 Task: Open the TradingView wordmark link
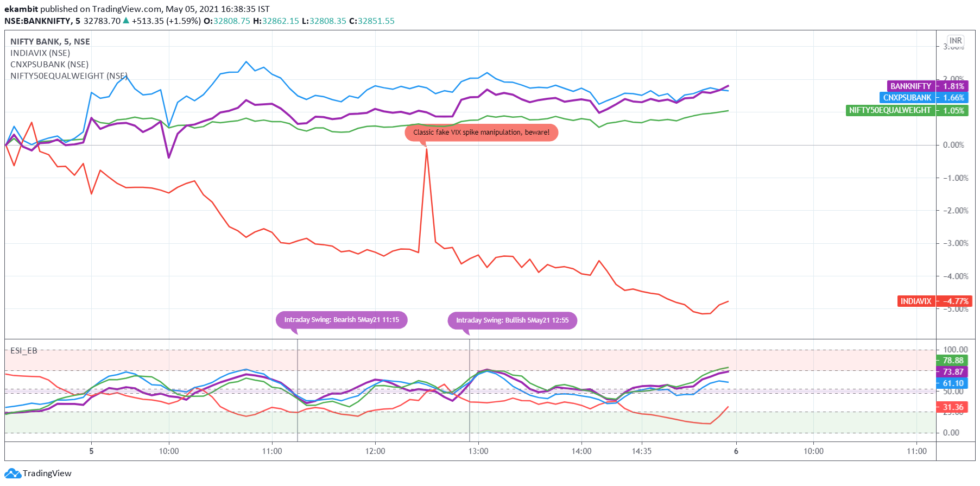47,474
